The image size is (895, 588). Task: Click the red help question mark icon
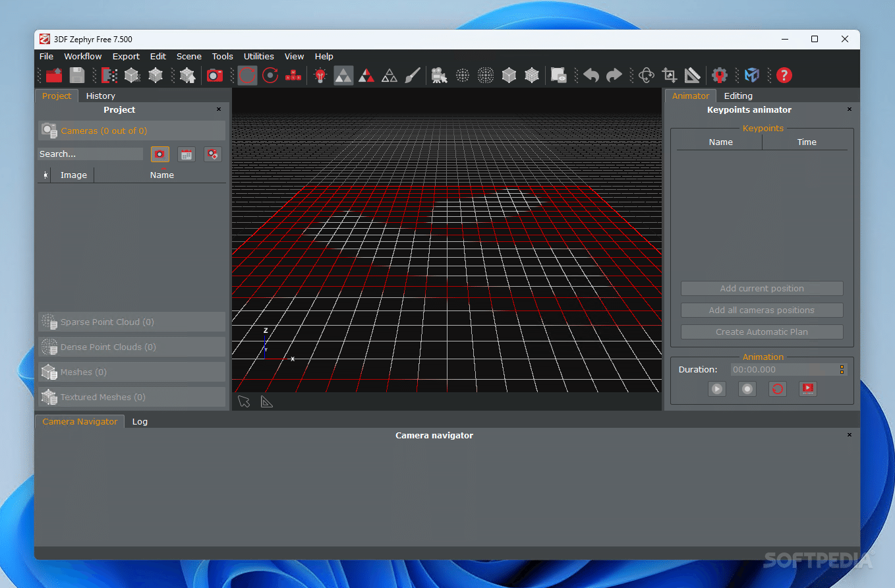tap(784, 75)
